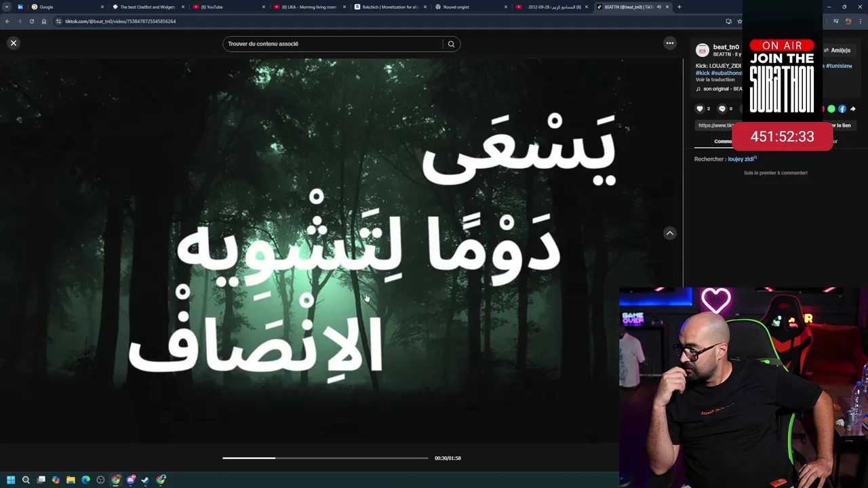Like the video with the heart icon

coord(700,108)
